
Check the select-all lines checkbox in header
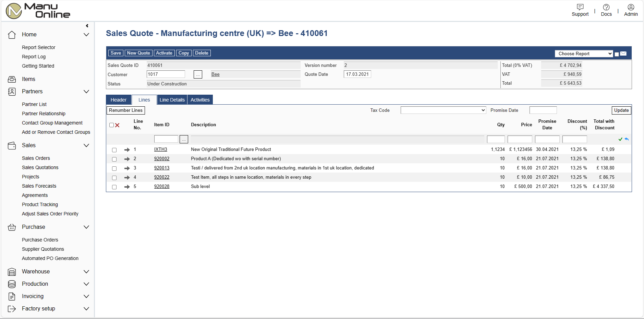pyautogui.click(x=111, y=125)
